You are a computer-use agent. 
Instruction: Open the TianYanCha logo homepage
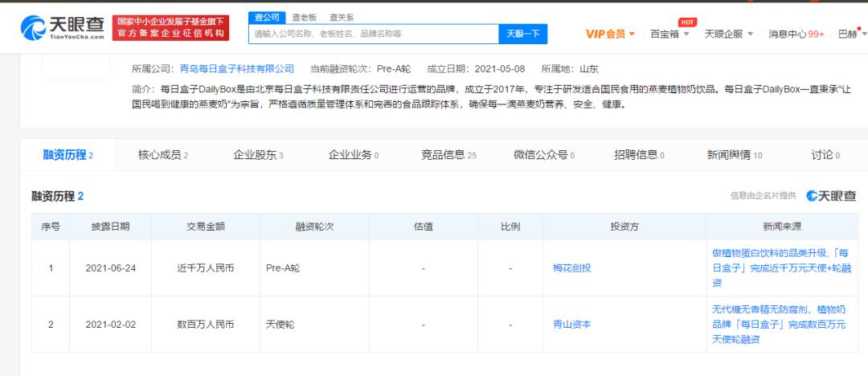click(63, 27)
